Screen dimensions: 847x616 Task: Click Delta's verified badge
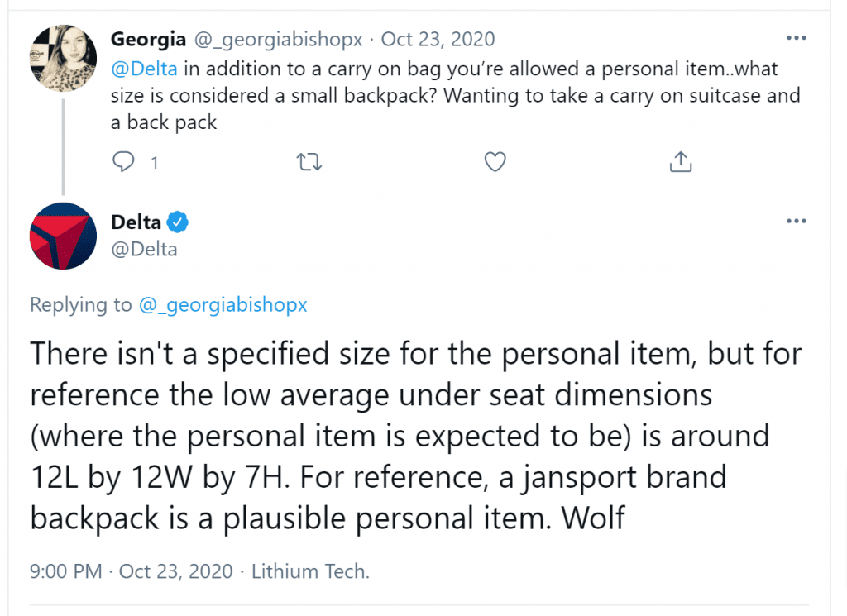[x=177, y=222]
